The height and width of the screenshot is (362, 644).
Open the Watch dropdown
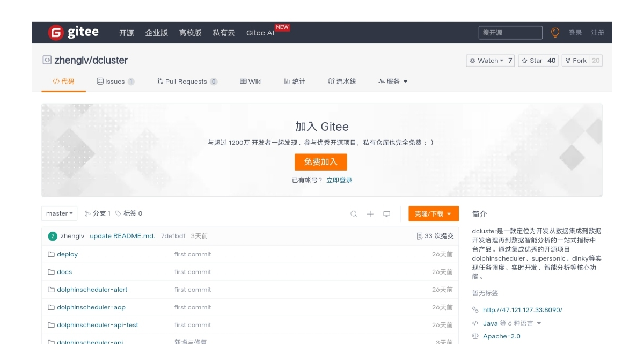click(x=486, y=61)
